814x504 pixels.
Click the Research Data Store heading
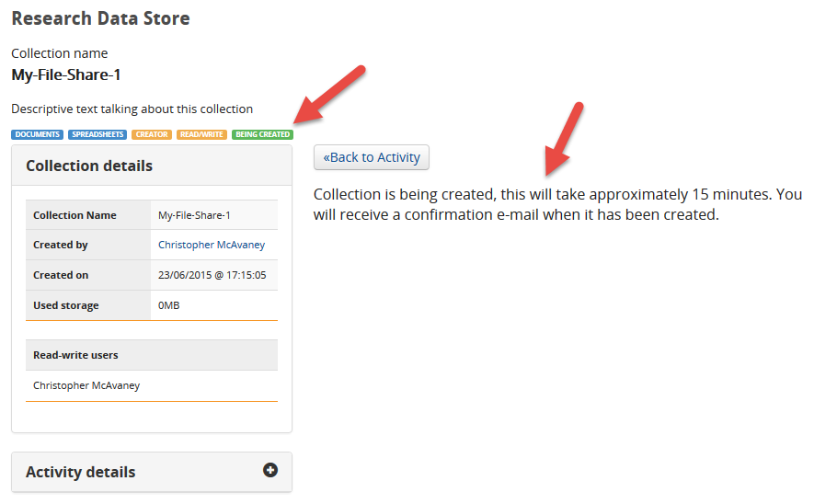point(100,18)
